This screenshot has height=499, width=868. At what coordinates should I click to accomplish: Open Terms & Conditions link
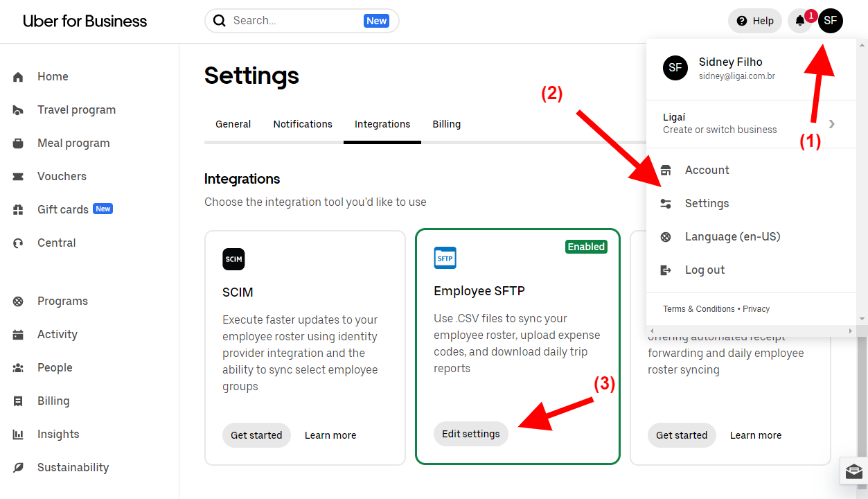[x=698, y=309]
